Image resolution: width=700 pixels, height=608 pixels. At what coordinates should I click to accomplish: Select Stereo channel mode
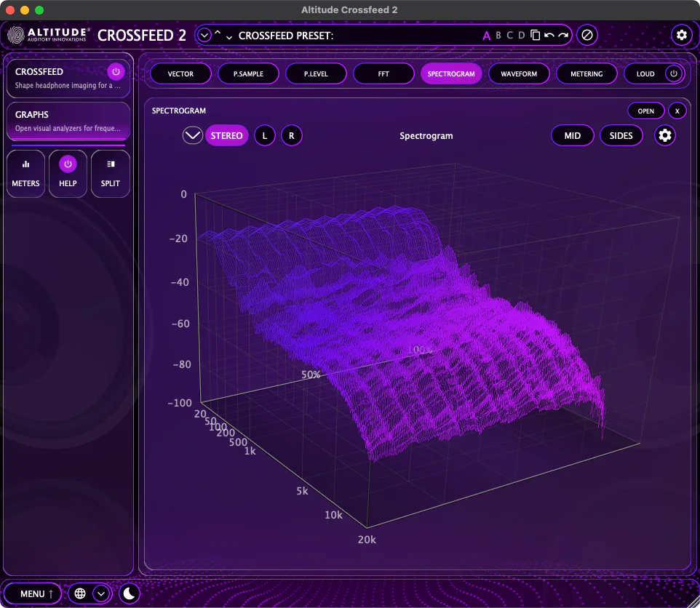tap(227, 135)
